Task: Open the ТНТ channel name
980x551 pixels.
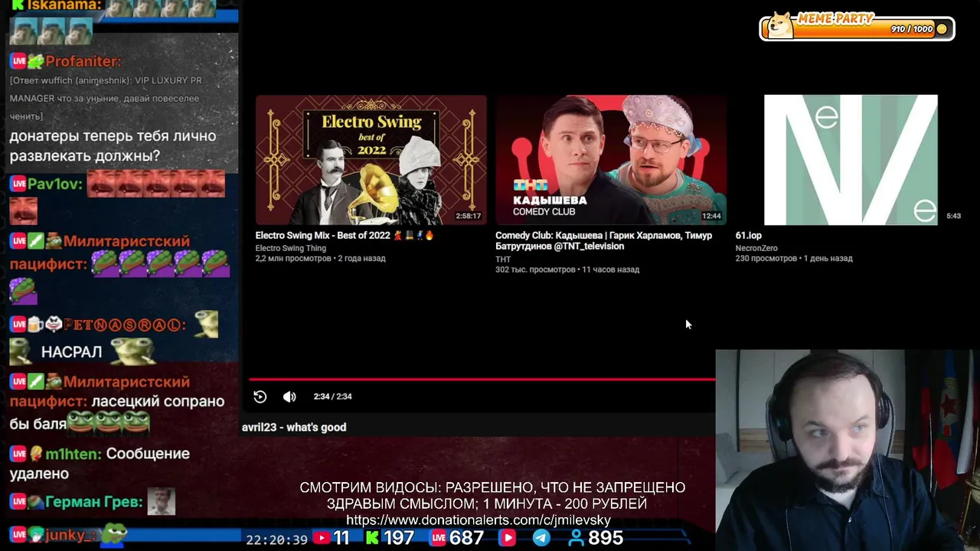Action: coord(503,259)
